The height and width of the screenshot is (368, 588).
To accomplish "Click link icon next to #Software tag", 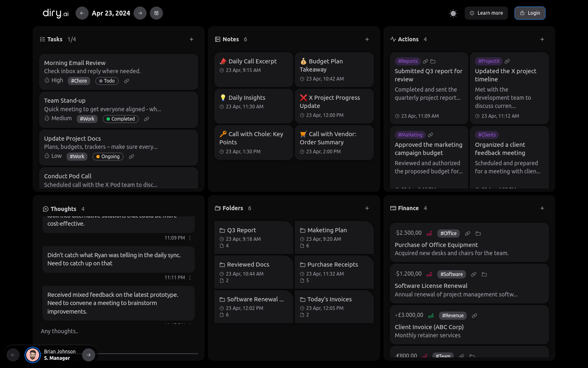I will [x=474, y=274].
